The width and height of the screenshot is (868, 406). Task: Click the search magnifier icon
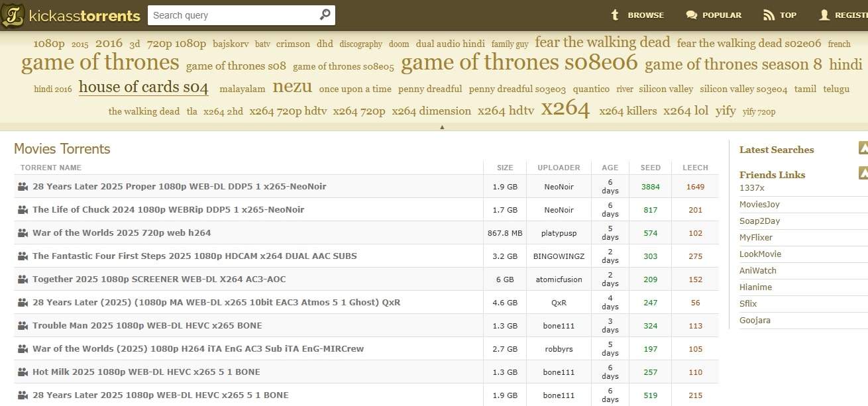325,15
